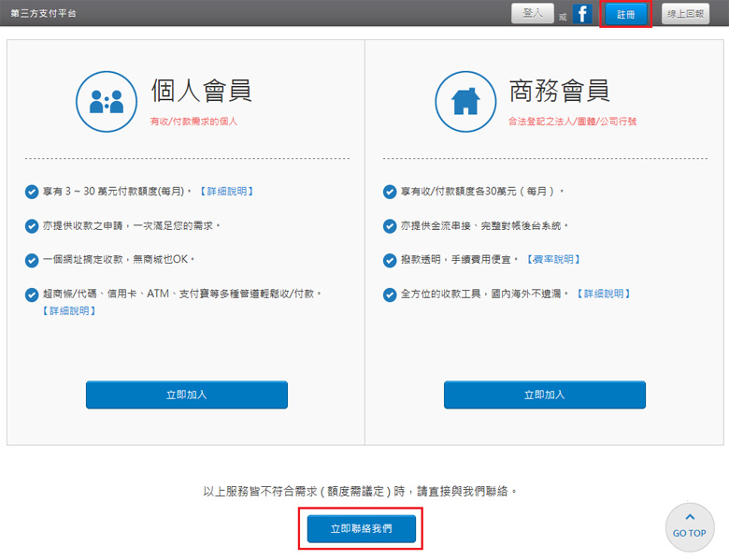Click checkmark beside 一個網址搞定收款

point(32,260)
